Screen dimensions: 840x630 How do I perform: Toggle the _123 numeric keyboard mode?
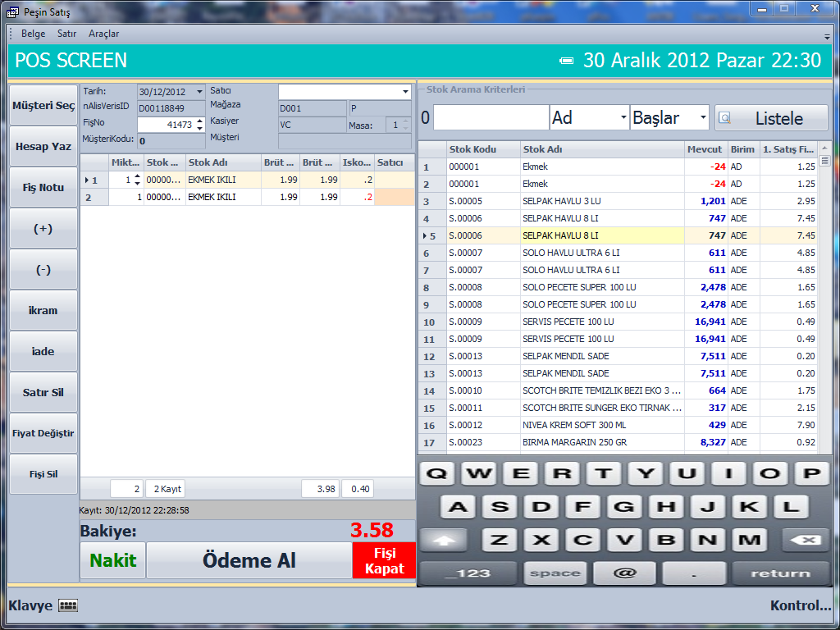[x=468, y=573]
